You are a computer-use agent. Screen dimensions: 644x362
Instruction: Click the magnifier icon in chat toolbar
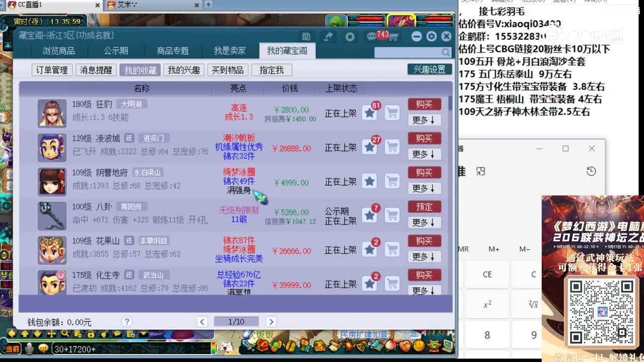pos(65,334)
